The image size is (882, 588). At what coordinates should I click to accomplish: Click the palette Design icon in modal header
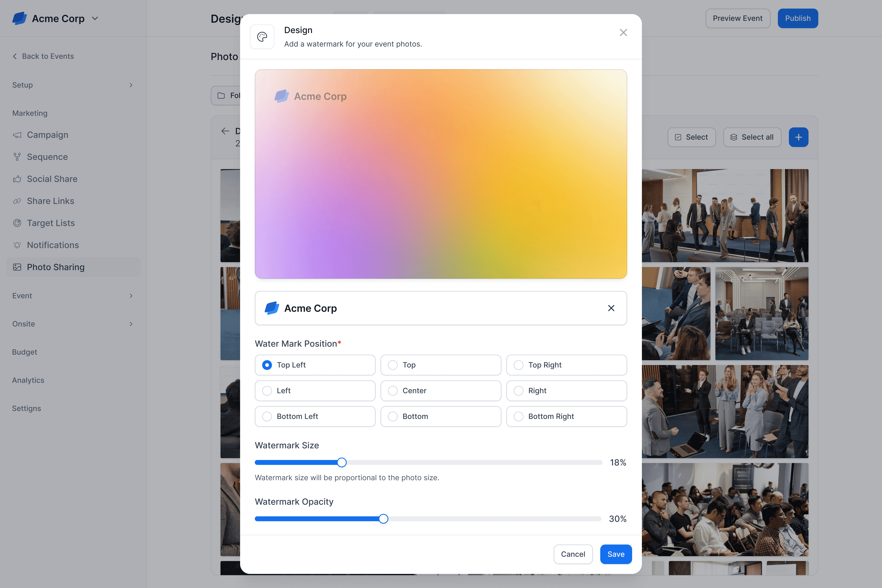click(x=262, y=37)
